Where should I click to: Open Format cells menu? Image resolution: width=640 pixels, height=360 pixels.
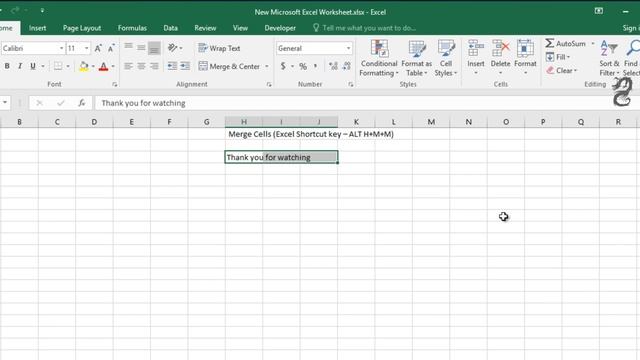pyautogui.click(x=525, y=58)
